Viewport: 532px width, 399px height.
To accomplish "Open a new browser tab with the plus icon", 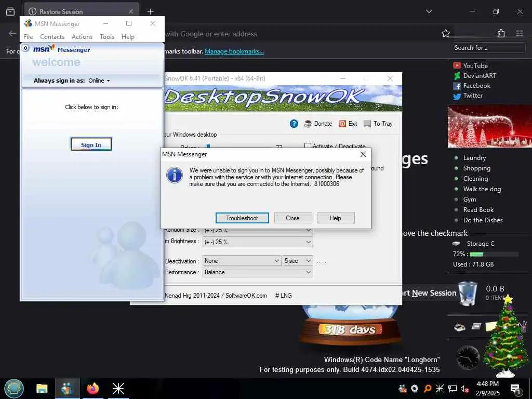I will [x=150, y=11].
